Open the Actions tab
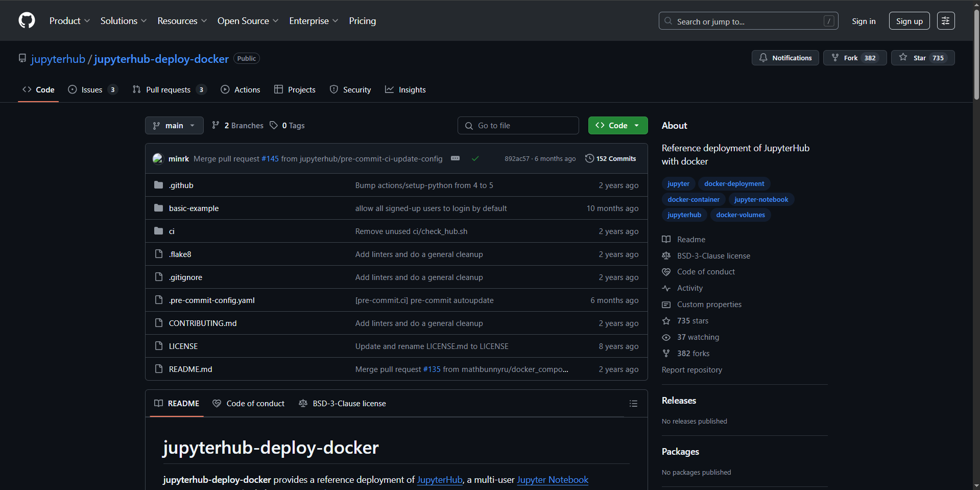This screenshot has width=980, height=490. pyautogui.click(x=241, y=89)
